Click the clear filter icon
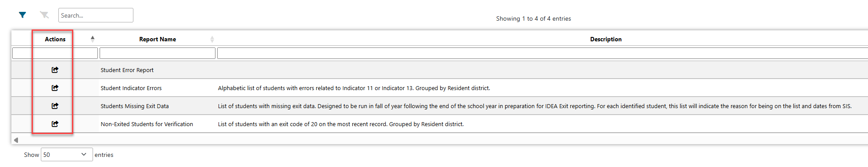 44,15
